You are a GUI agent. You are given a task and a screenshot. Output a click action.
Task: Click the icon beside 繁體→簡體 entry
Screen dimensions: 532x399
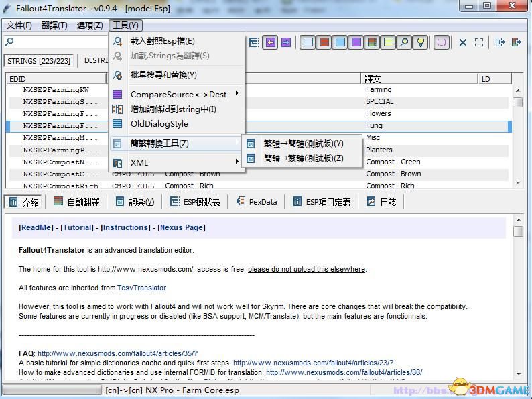(251, 144)
